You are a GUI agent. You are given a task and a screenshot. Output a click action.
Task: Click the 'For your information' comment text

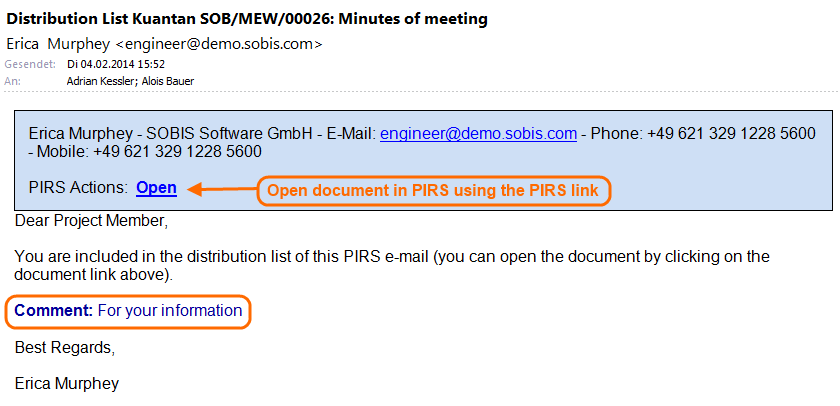pyautogui.click(x=170, y=310)
